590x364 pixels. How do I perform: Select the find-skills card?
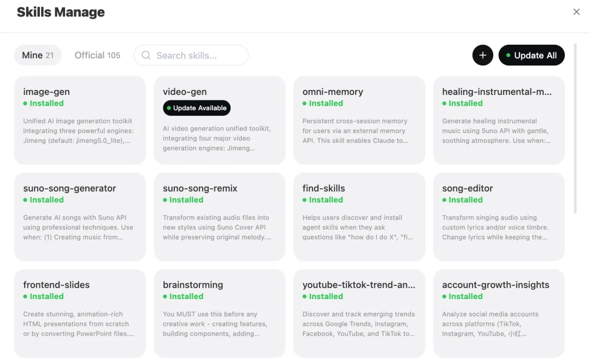(359, 217)
